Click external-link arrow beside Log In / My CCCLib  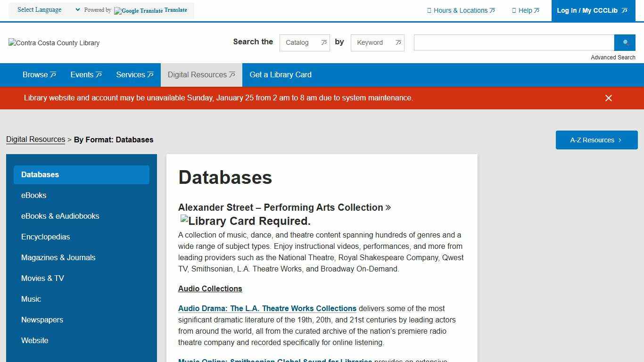(x=624, y=10)
